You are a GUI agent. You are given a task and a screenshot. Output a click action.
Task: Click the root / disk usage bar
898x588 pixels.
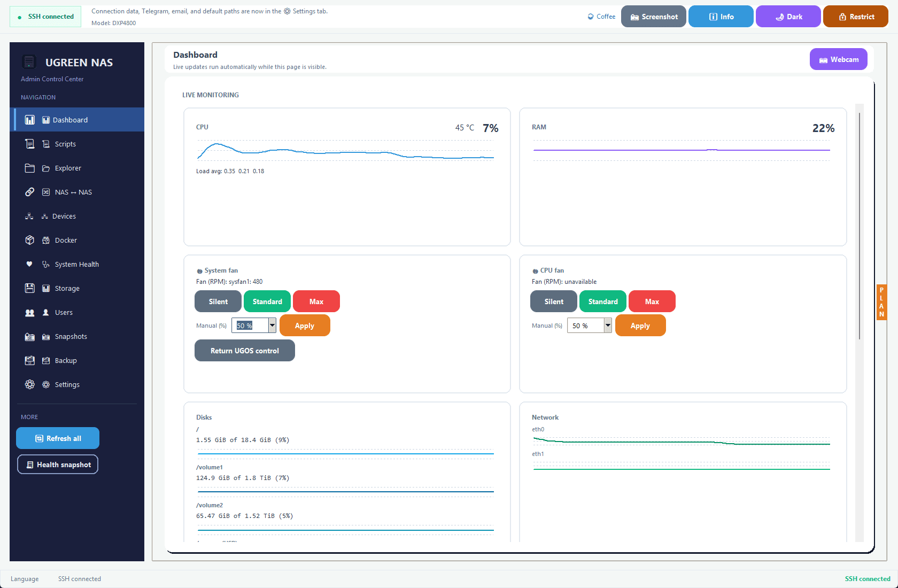pos(346,454)
